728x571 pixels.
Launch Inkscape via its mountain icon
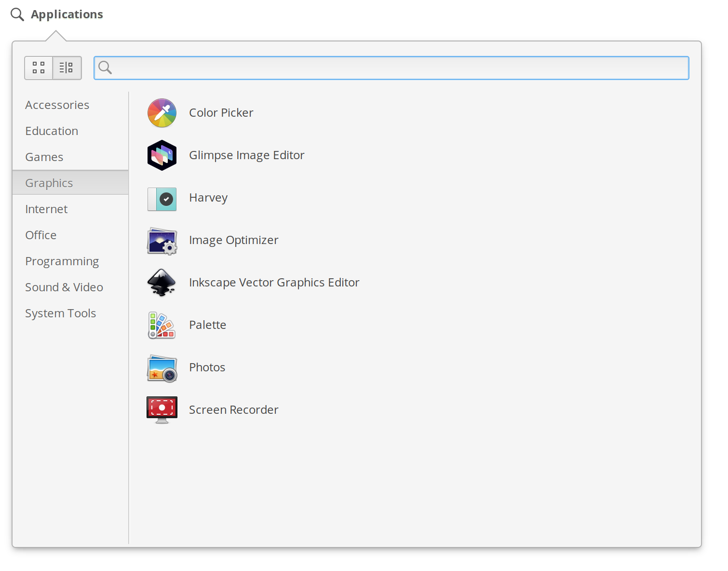pos(162,283)
